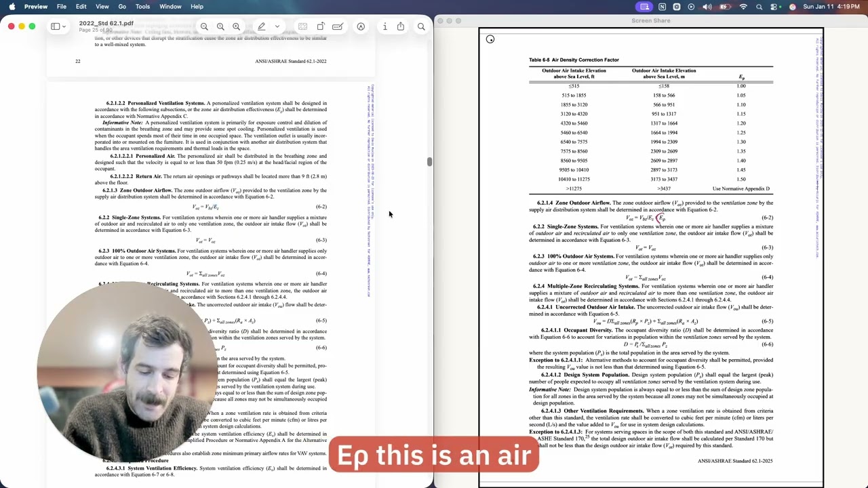868x488 pixels.
Task: Open the Window menu
Action: (170, 7)
